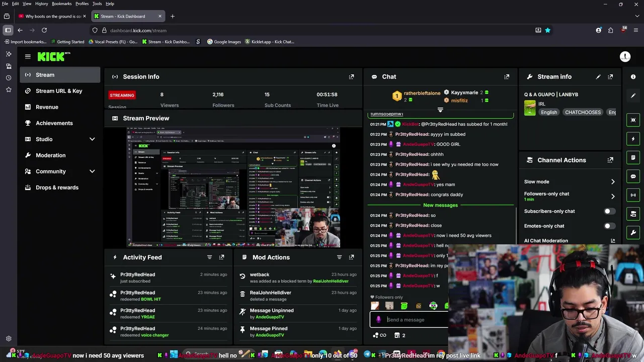Click the microphone icon in chat input
This screenshot has height=362, width=644.
point(378,320)
